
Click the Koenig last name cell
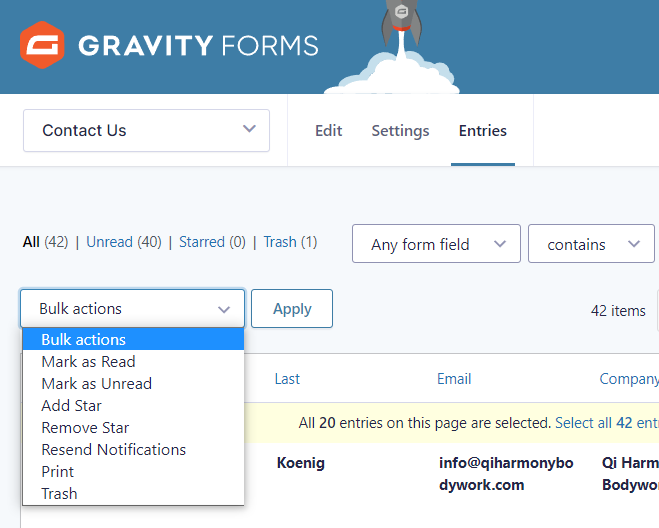[x=301, y=463]
